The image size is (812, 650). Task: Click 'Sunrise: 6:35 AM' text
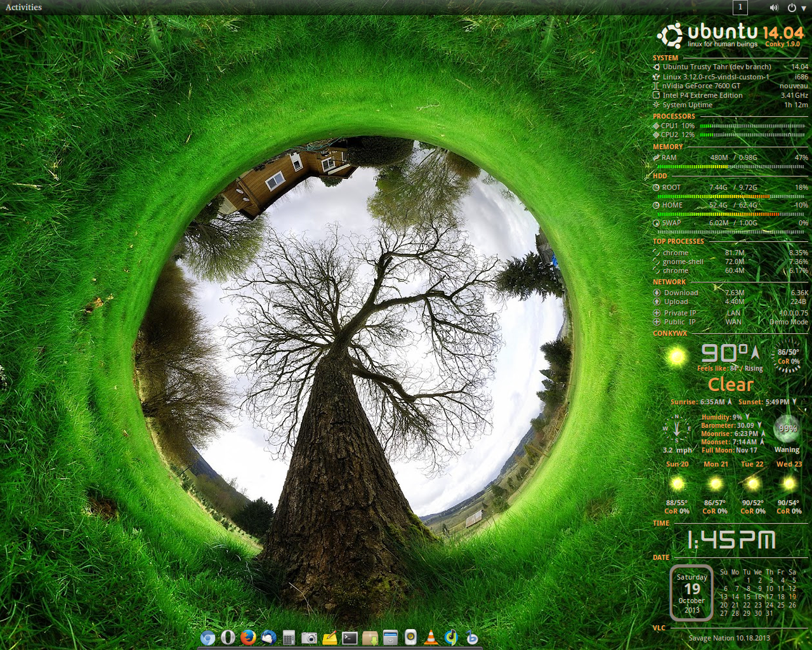point(698,402)
